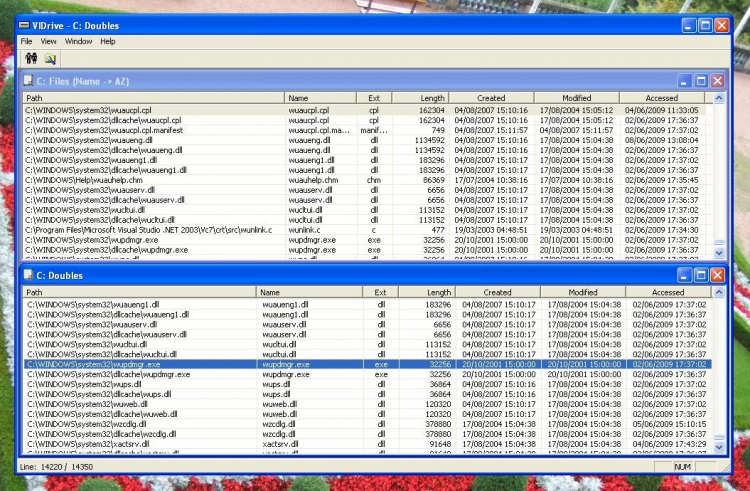Screen dimensions: 750x491
Task: Click name cell wunlink.c in Files window
Action: point(305,230)
